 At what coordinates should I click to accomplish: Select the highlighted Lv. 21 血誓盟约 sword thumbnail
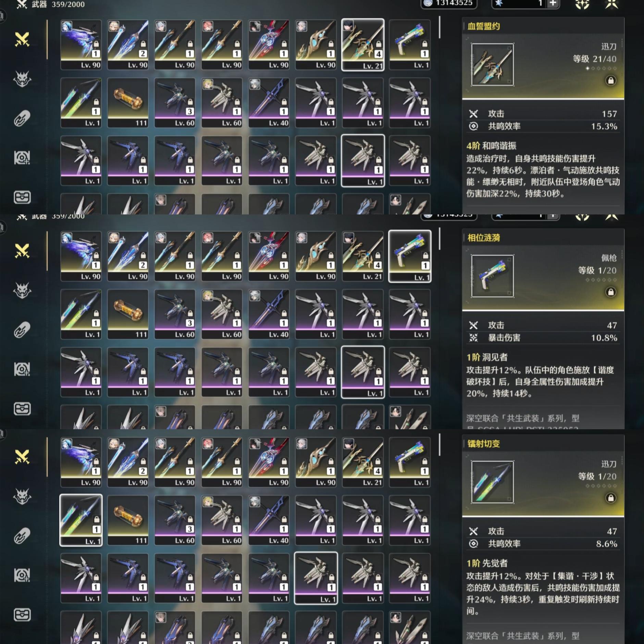pos(363,45)
